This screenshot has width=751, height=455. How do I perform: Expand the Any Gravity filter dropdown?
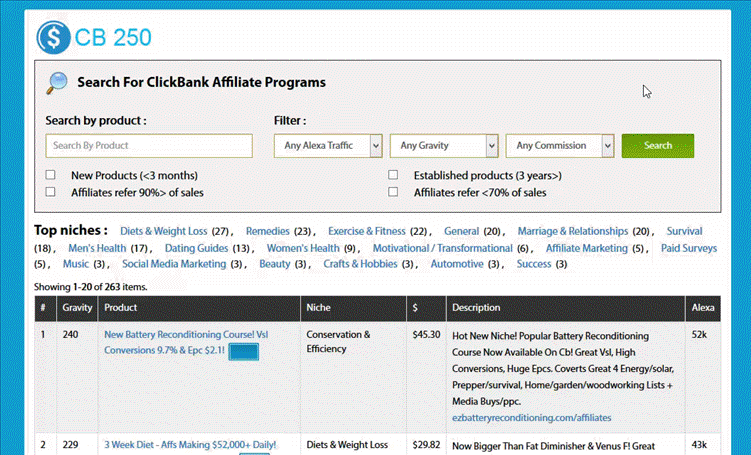444,146
